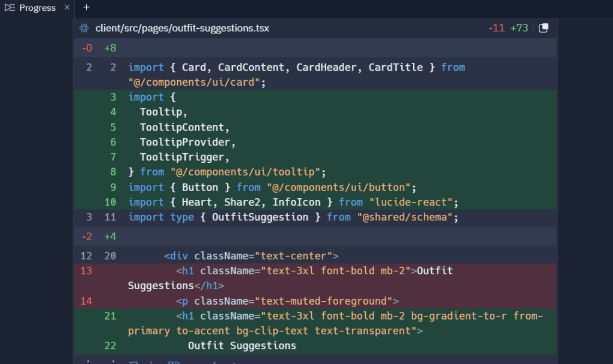Click the "@/components/ui/button" import string
This screenshot has height=364, width=613.
[x=339, y=187]
